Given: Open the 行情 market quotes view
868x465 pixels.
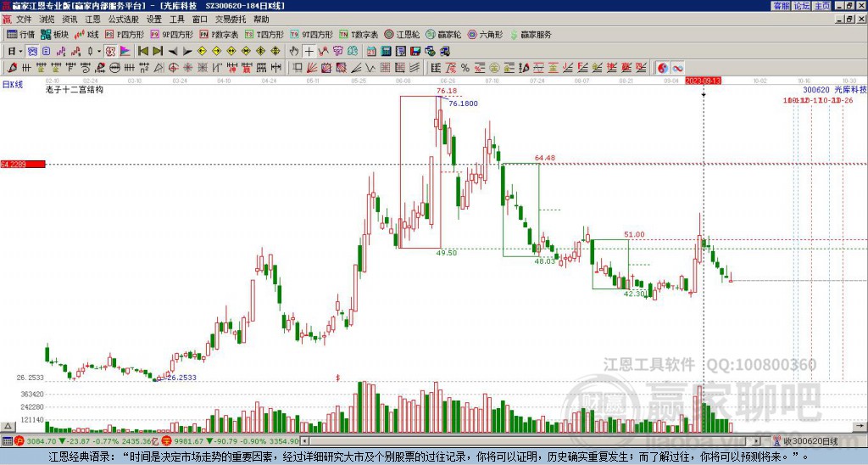Looking at the screenshot, I should 20,34.
